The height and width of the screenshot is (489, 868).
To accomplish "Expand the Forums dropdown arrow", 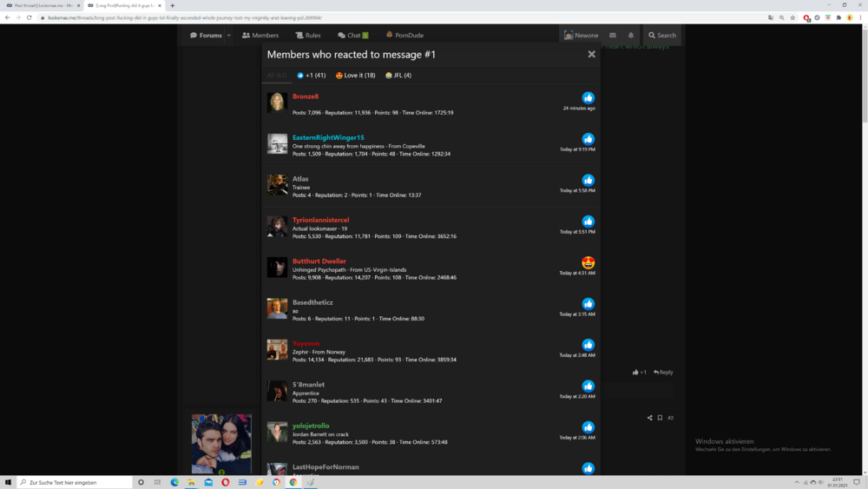I will tap(228, 36).
